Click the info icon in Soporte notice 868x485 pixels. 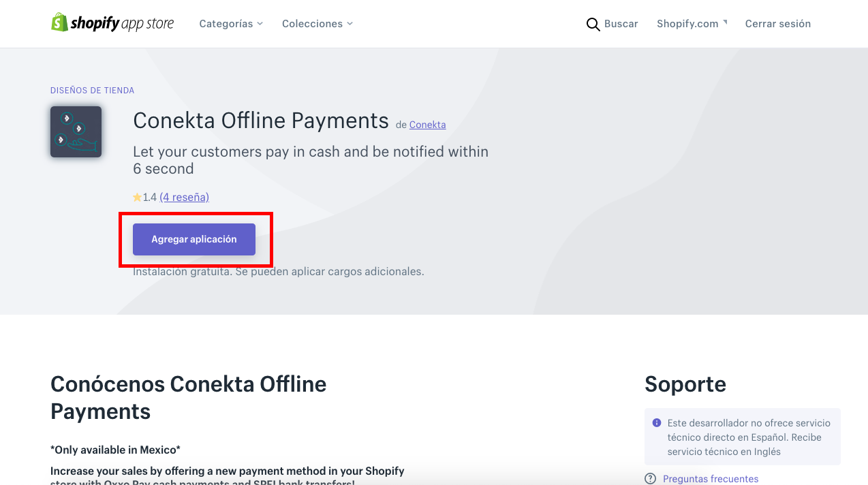point(657,423)
